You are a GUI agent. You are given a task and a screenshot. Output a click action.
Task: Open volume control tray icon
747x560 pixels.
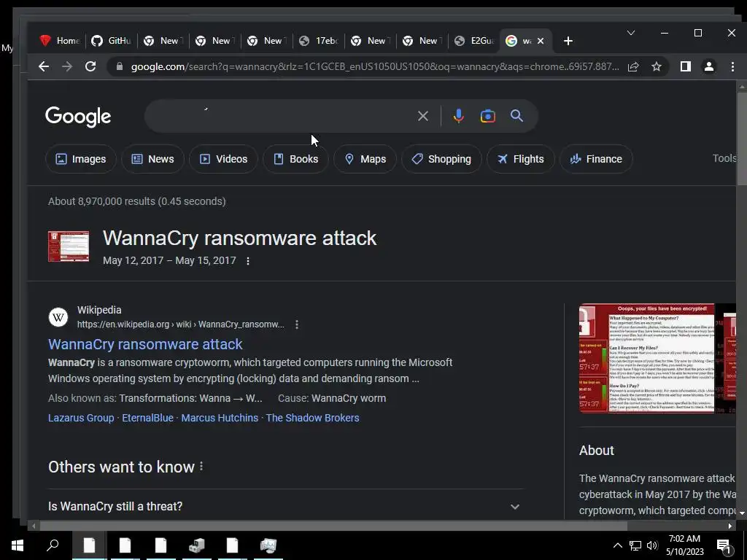pos(652,545)
